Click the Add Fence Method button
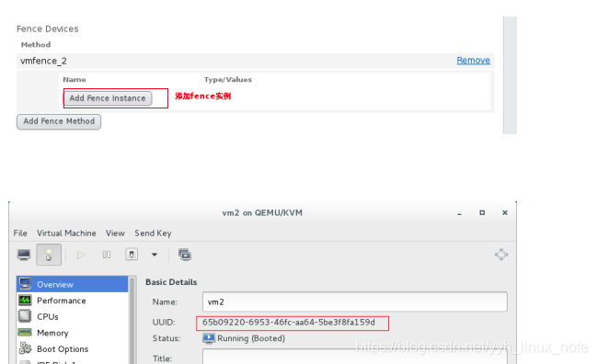 tap(59, 121)
